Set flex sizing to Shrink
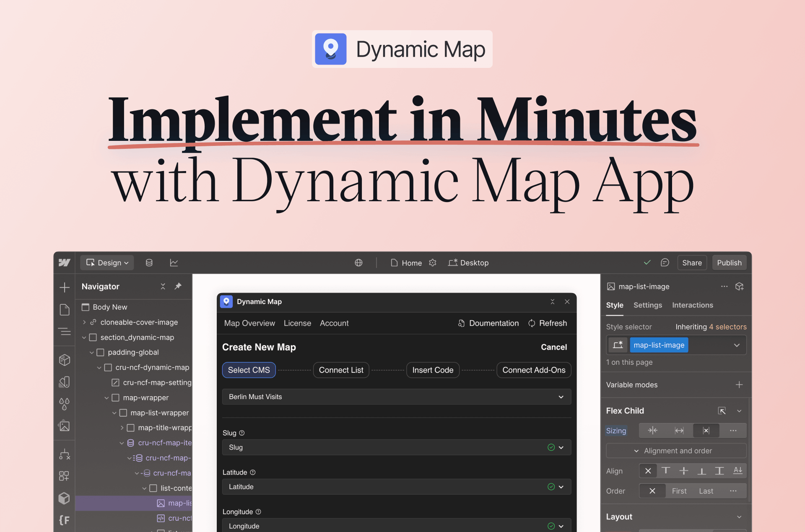Viewport: 805px width, 532px height. (x=652, y=431)
